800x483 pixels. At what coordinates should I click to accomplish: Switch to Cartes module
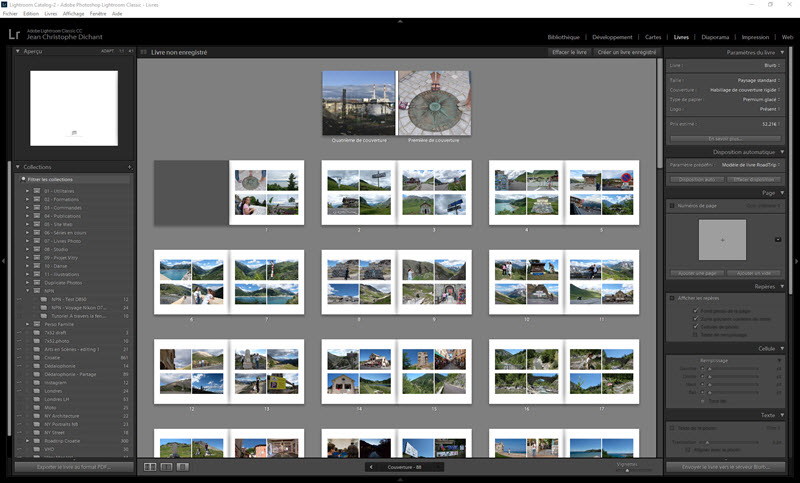click(653, 37)
